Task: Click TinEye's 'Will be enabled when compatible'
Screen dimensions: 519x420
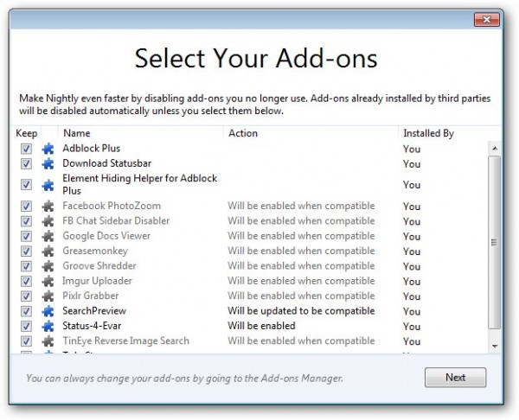Action: pos(301,341)
